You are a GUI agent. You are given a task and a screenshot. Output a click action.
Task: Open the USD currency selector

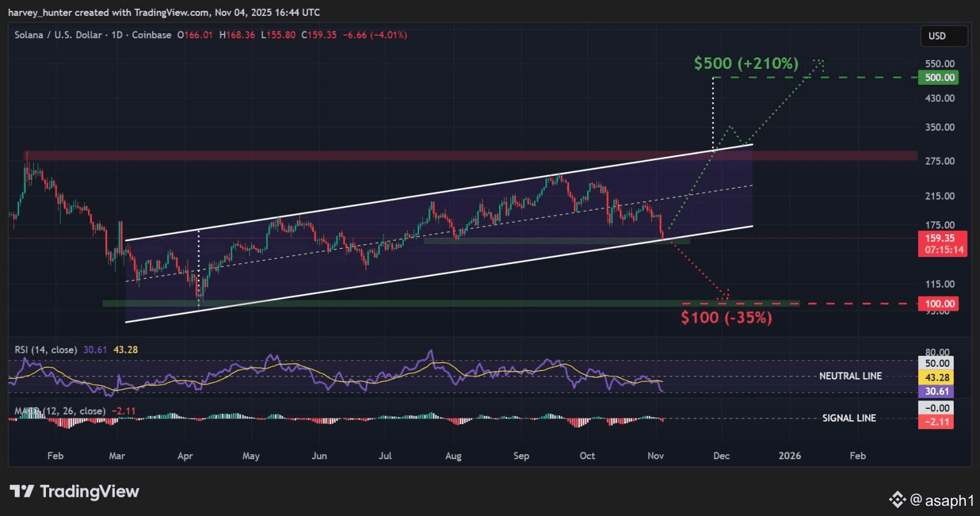(936, 36)
